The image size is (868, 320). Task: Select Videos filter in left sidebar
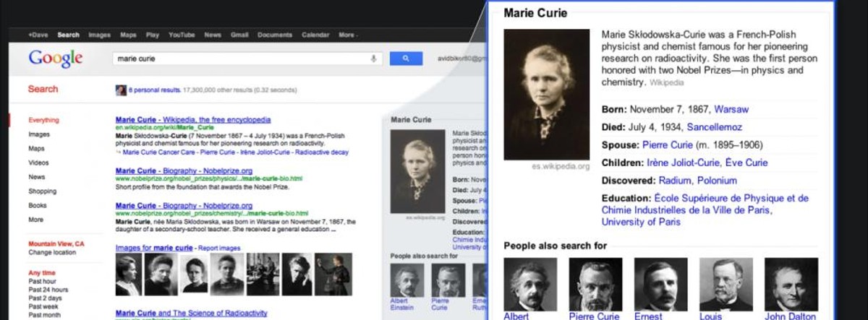point(38,163)
